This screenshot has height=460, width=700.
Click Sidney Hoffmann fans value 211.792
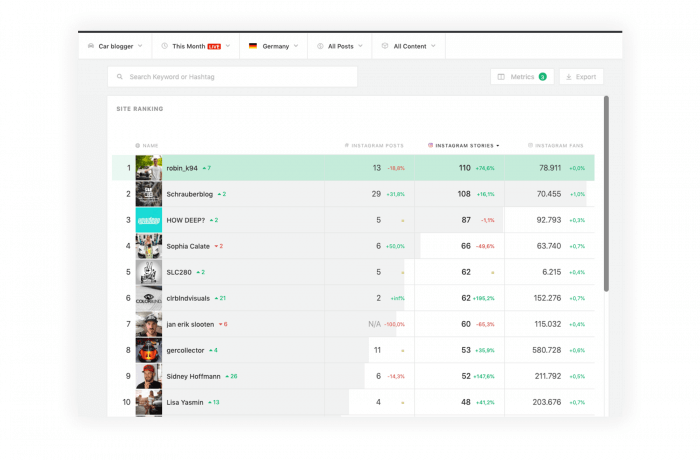548,376
